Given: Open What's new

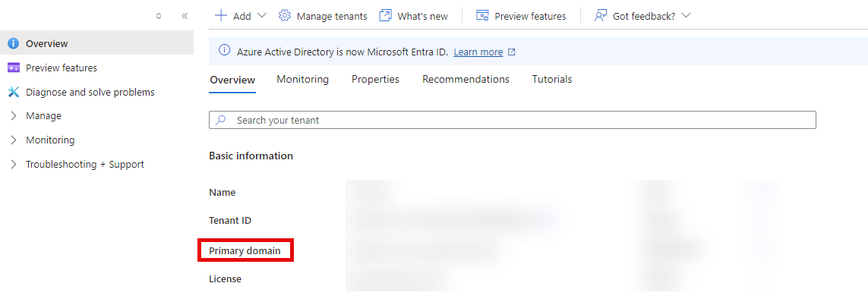Looking at the screenshot, I should click(422, 16).
